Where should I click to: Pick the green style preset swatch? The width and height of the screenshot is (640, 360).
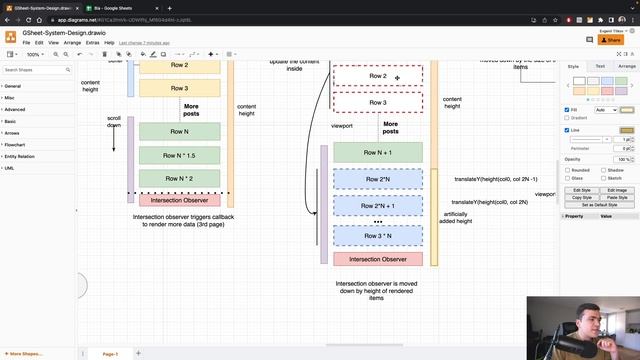click(x=621, y=81)
